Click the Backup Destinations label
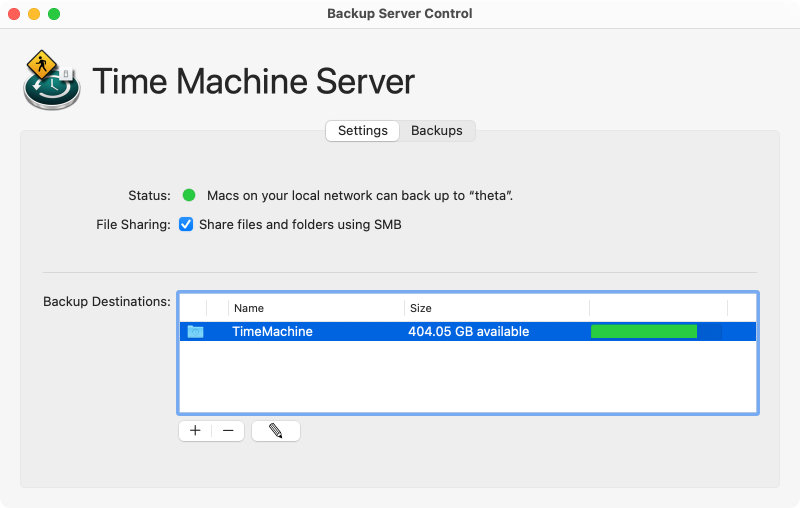This screenshot has height=508, width=800. tap(107, 301)
